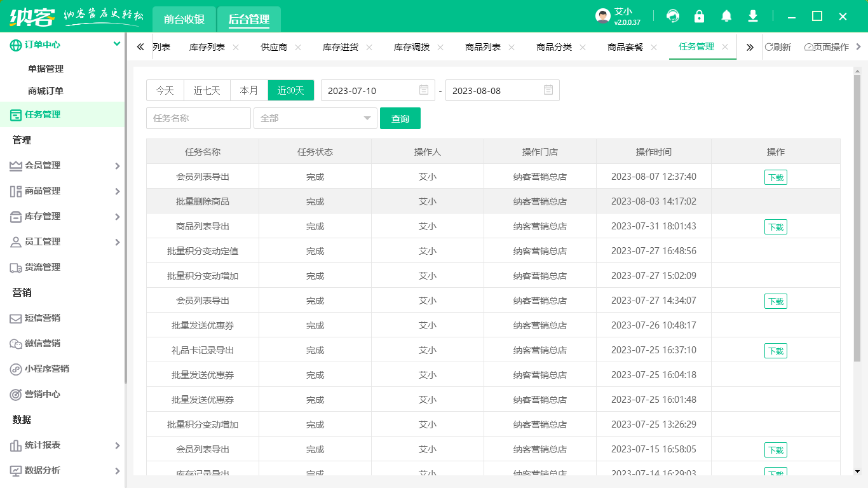Close the 库存调拨 tab

pos(440,47)
